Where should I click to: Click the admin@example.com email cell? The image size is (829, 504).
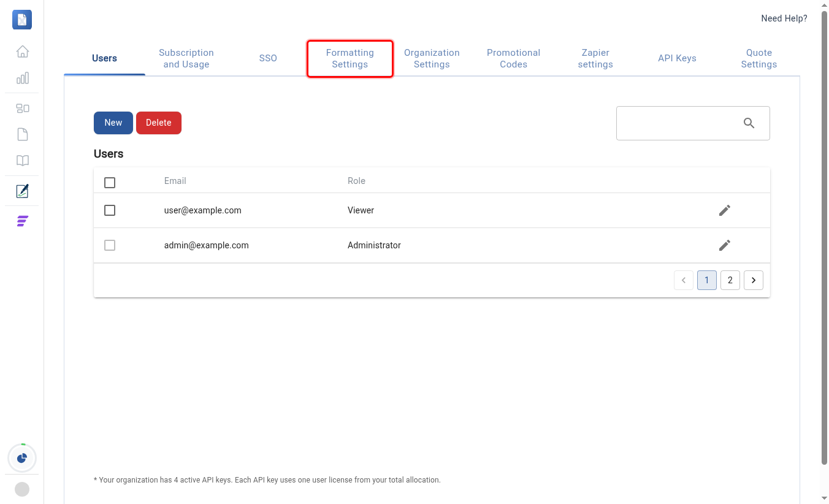207,245
